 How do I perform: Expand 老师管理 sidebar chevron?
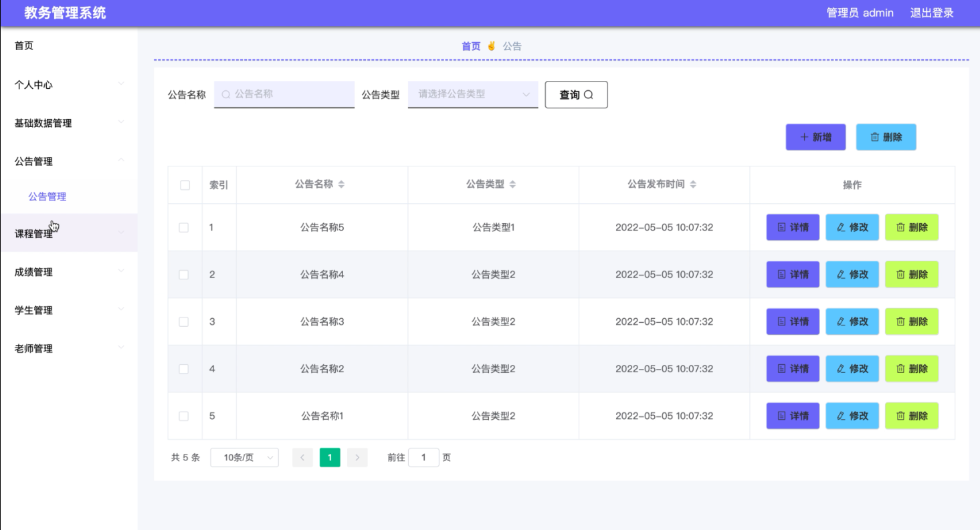pyautogui.click(x=121, y=347)
